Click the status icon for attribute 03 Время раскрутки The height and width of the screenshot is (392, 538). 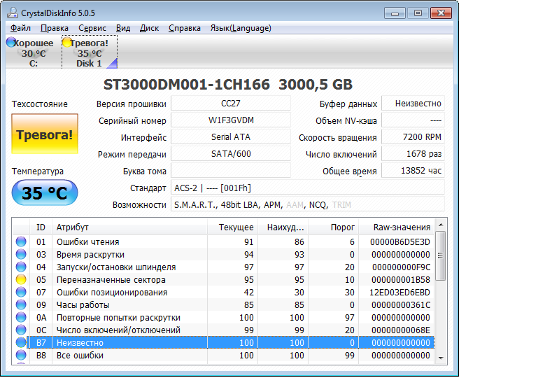(x=21, y=254)
